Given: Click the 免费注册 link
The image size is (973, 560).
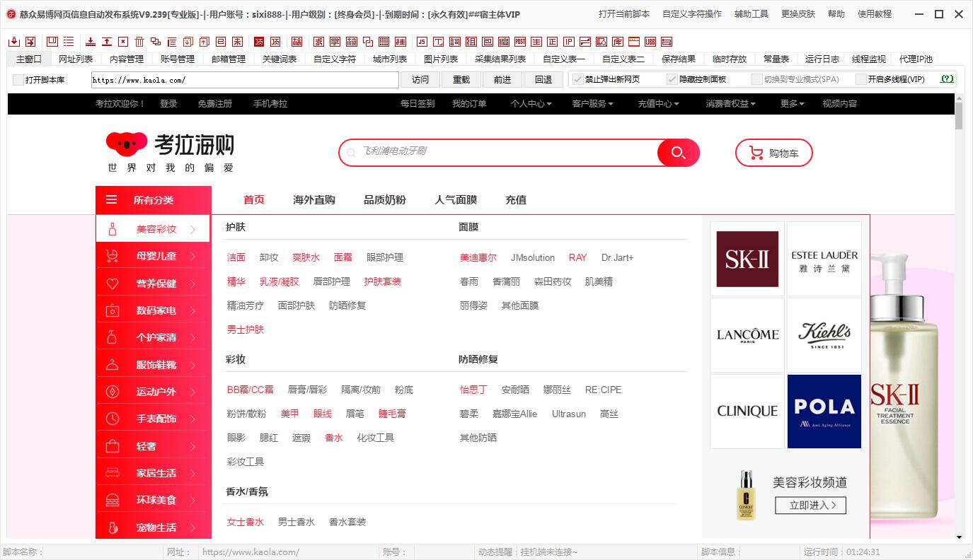Looking at the screenshot, I should (215, 104).
